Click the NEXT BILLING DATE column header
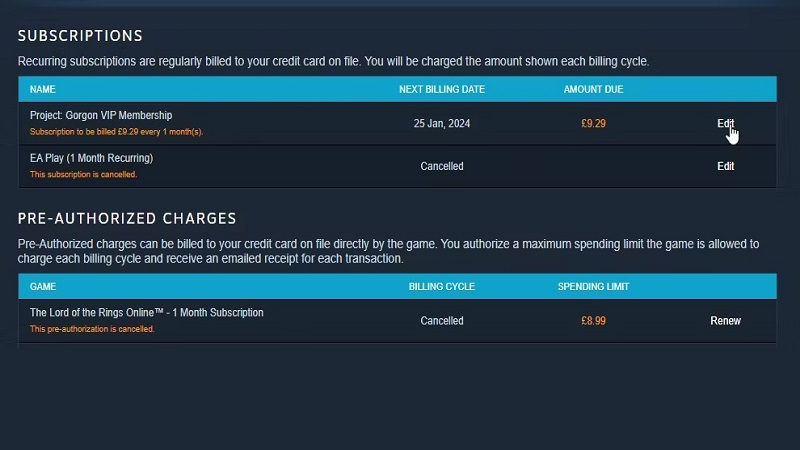800x450 pixels. tap(442, 90)
